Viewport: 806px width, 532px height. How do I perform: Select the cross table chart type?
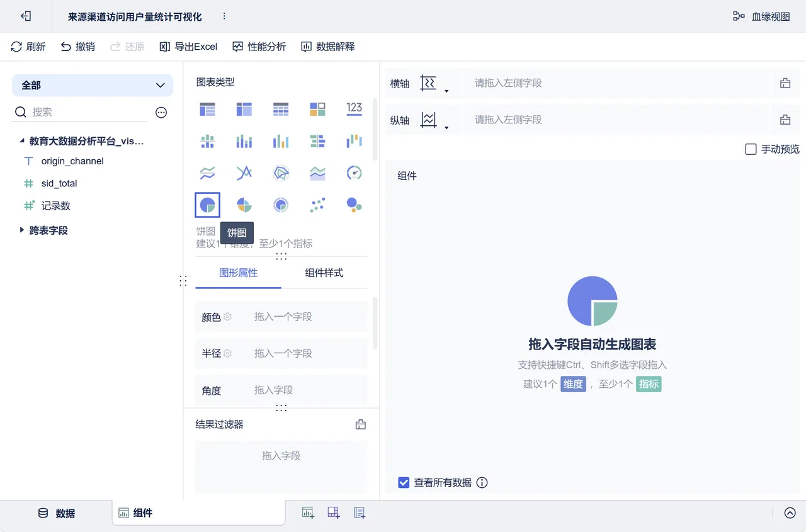coord(244,109)
